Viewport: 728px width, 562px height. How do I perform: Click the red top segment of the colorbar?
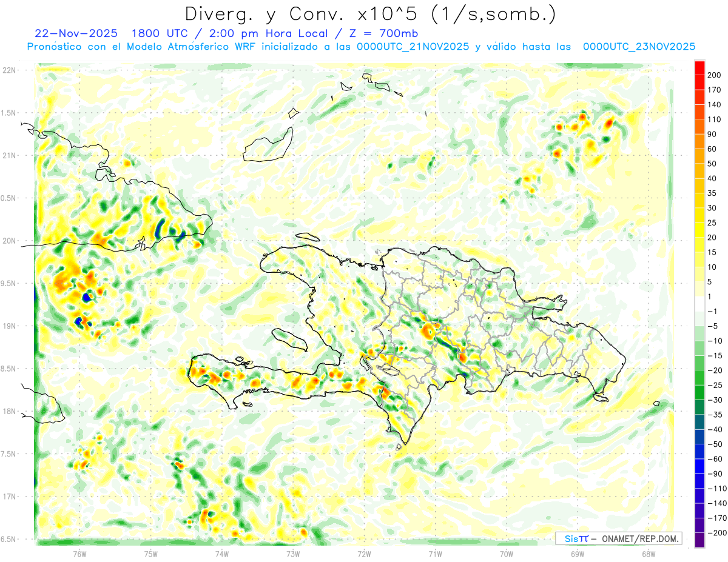[x=699, y=68]
